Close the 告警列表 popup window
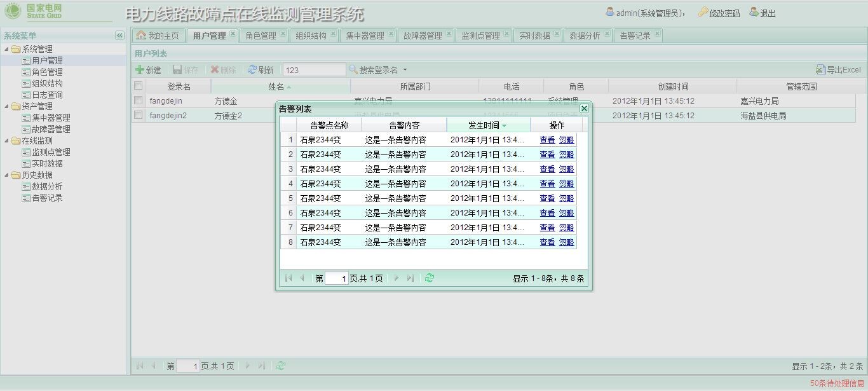This screenshot has height=391, width=868. click(584, 109)
